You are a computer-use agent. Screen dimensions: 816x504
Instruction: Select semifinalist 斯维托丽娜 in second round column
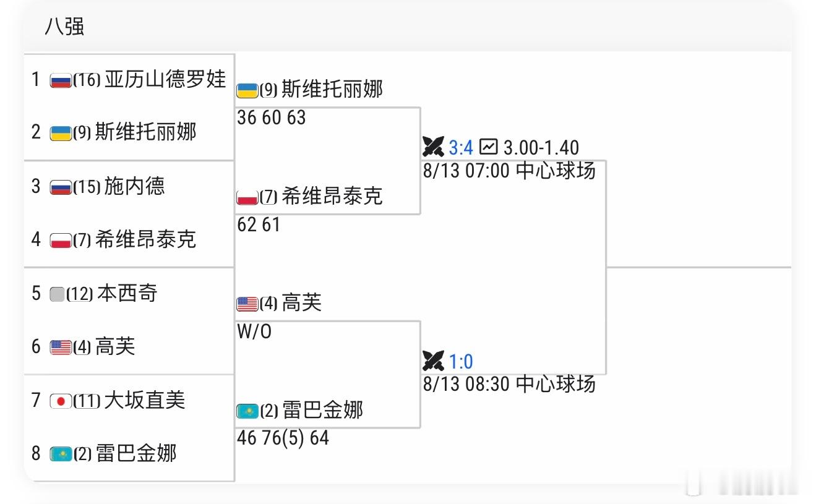[332, 90]
